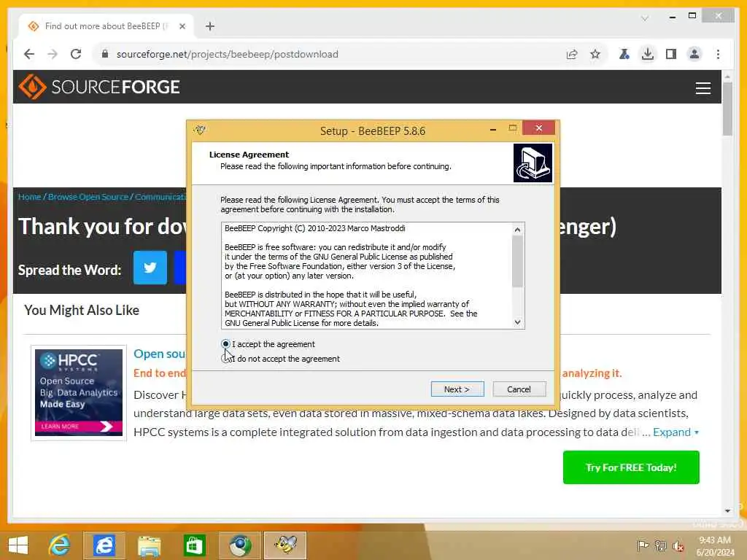Open a new browser tab

pyautogui.click(x=210, y=26)
